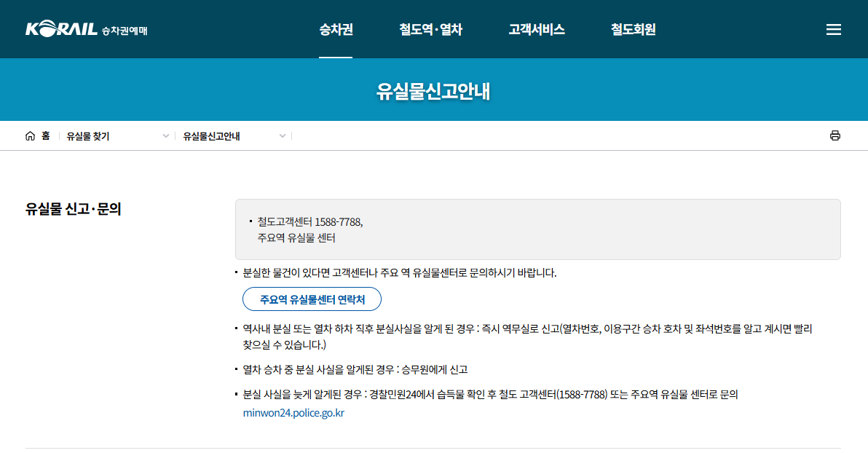Click the 유실물신고안내 page title banner text
Image resolution: width=868 pixels, height=453 pixels.
(433, 91)
